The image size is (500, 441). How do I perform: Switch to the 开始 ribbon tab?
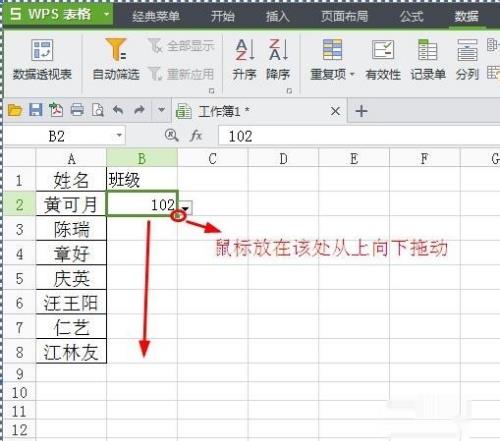(222, 16)
